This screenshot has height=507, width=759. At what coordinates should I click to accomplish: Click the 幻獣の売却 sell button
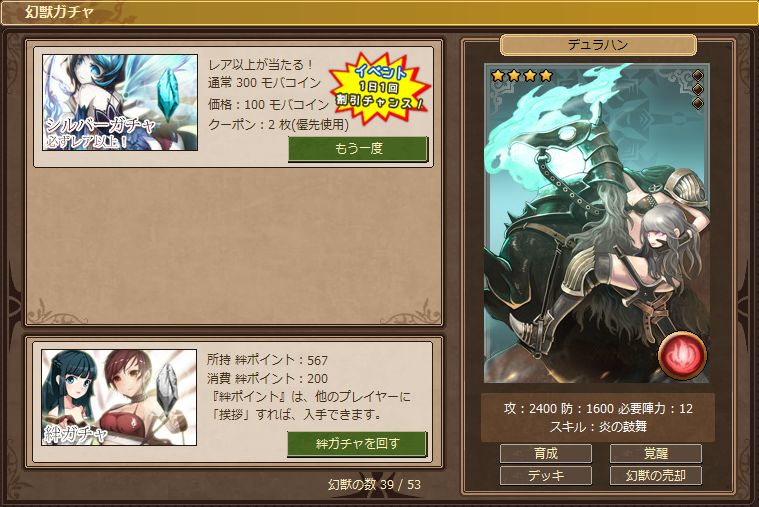[655, 476]
